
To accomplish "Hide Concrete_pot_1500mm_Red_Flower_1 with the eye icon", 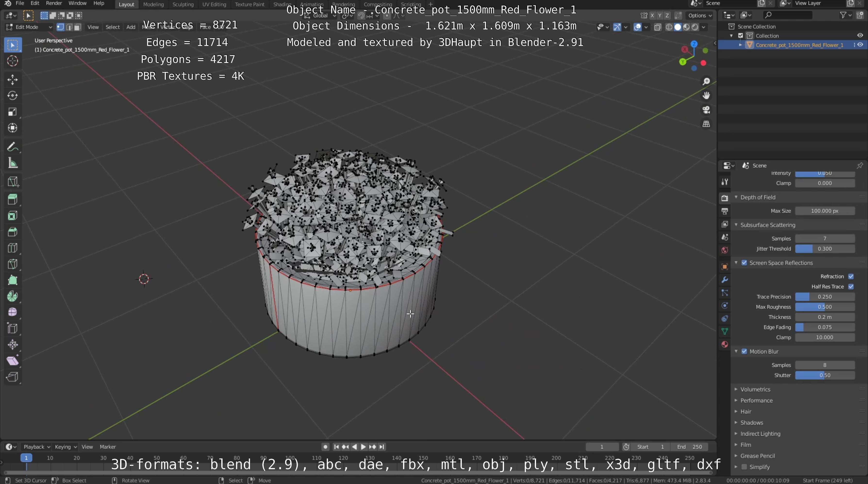I will pyautogui.click(x=860, y=45).
